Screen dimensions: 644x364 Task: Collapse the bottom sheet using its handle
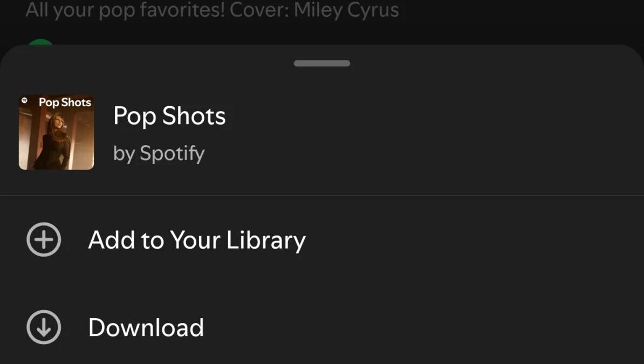(321, 63)
